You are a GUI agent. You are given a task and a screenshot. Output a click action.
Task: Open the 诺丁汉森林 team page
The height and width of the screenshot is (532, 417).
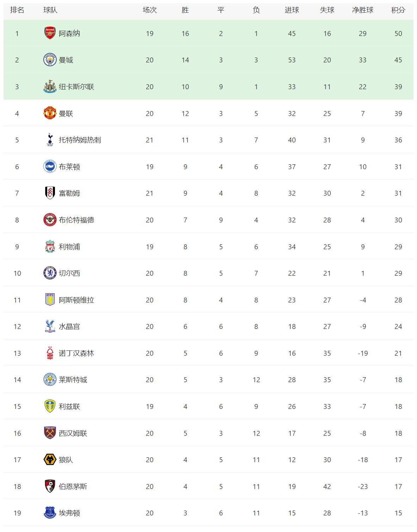(76, 353)
